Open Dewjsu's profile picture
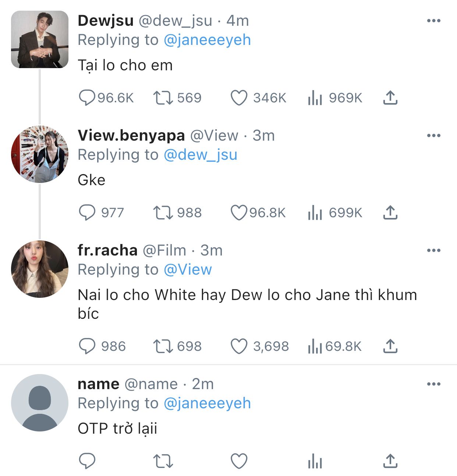 click(x=40, y=39)
